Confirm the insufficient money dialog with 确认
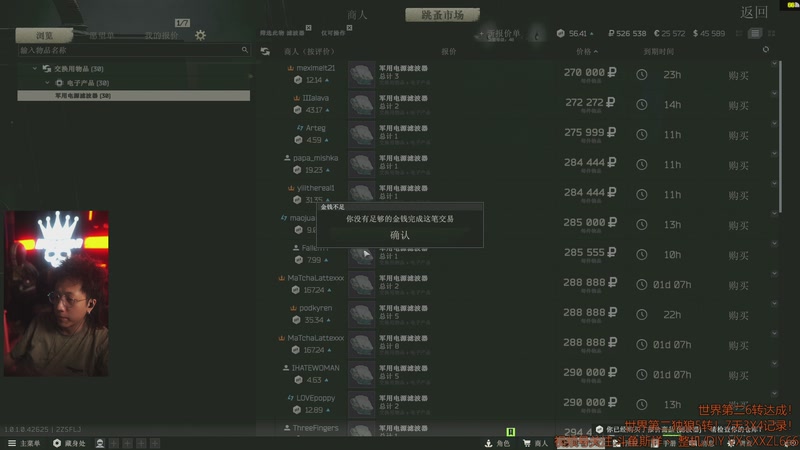The height and width of the screenshot is (450, 800). (x=399, y=235)
